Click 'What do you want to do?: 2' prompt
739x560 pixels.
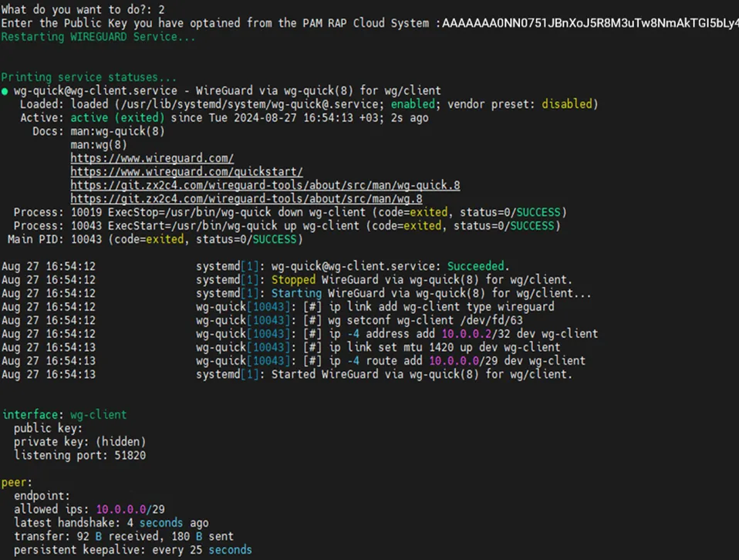[x=83, y=9]
